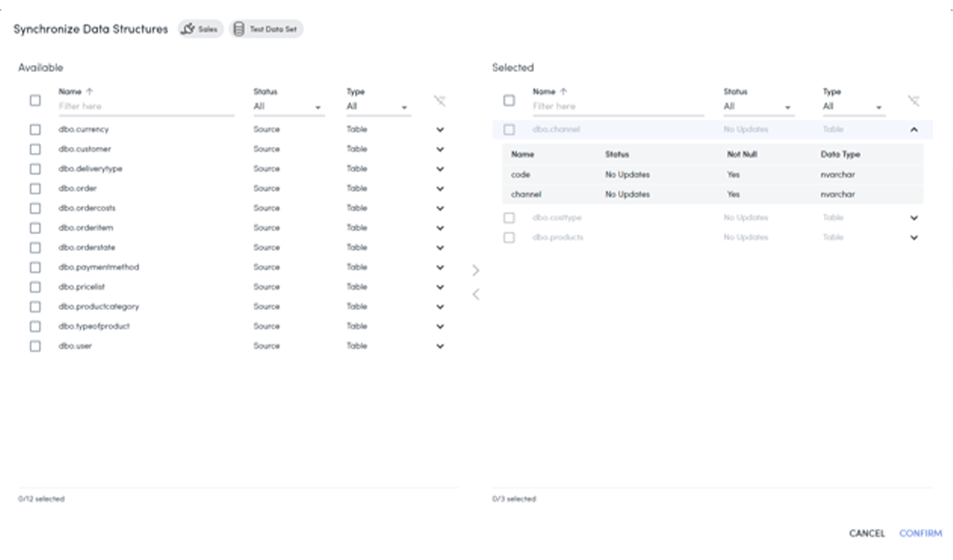Clear filters icon in Available panel
The width and height of the screenshot is (953, 560).
pyautogui.click(x=439, y=101)
